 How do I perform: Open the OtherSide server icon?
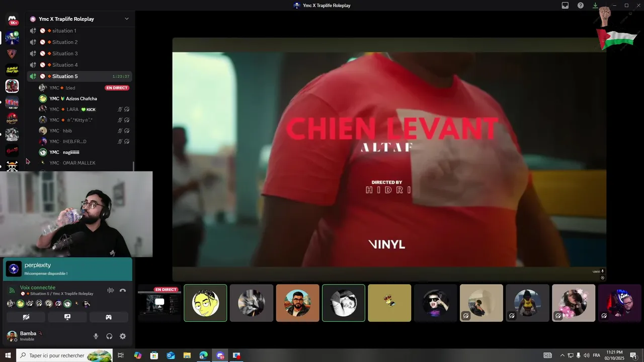(12, 119)
